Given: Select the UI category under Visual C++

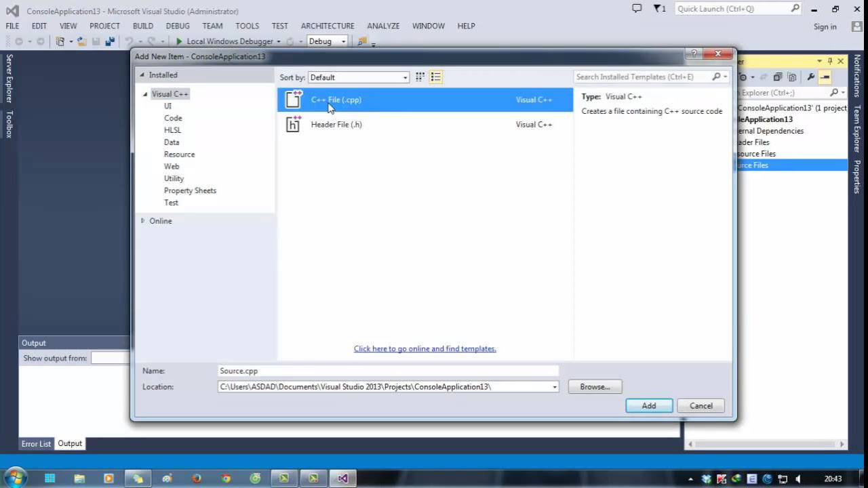Looking at the screenshot, I should [x=167, y=106].
